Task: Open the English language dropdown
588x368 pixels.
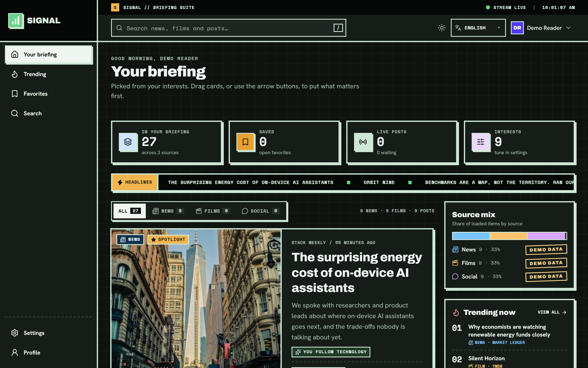Action: tap(478, 28)
